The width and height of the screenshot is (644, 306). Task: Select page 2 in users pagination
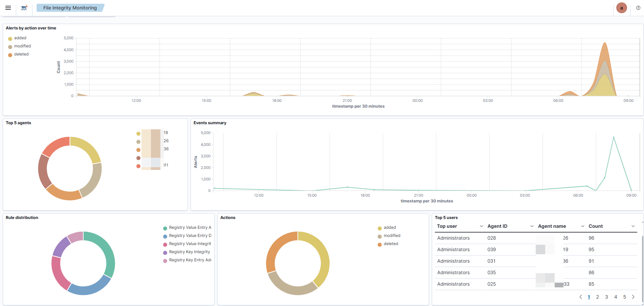pos(597,297)
